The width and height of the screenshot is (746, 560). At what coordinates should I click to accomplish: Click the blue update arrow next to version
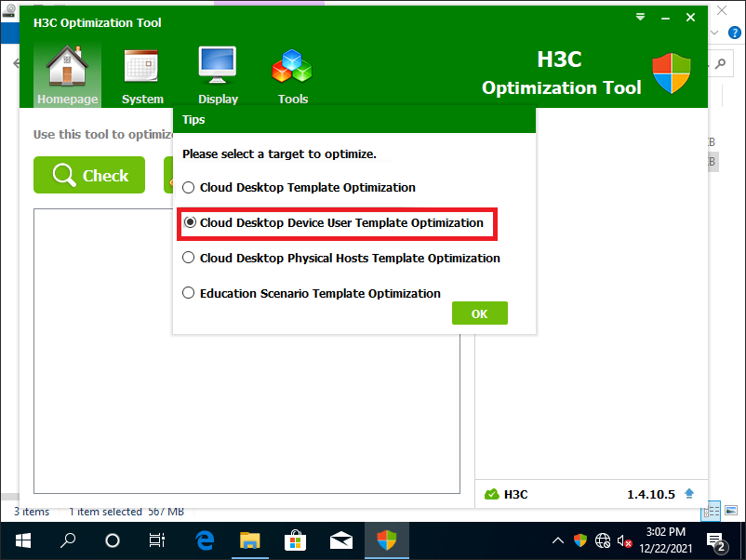pyautogui.click(x=689, y=494)
